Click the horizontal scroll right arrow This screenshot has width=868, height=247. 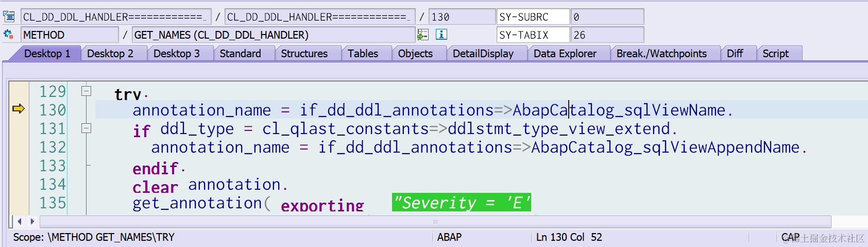pos(32,221)
